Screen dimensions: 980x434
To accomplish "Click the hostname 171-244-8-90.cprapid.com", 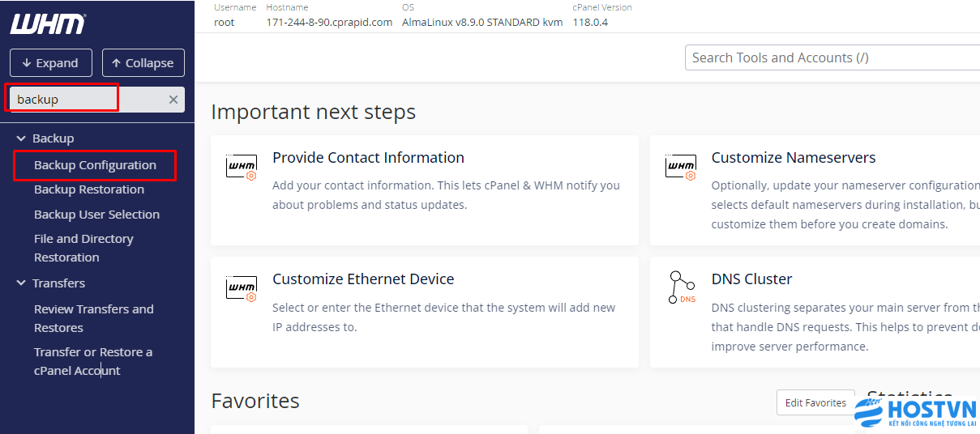I will [x=329, y=22].
